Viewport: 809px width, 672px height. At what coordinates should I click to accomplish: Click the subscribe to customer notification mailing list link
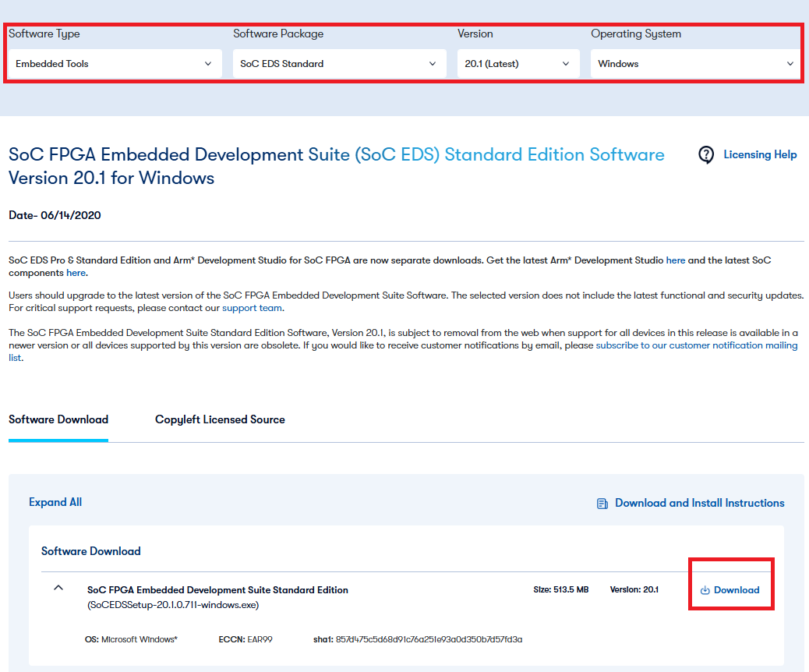click(x=696, y=345)
